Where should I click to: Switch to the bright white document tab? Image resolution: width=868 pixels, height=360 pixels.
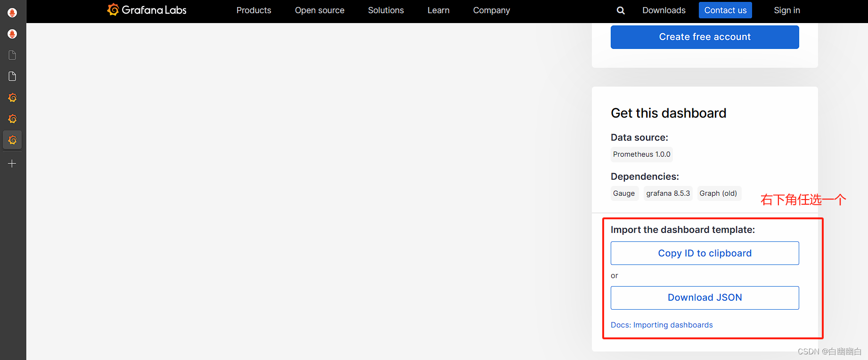pyautogui.click(x=12, y=76)
